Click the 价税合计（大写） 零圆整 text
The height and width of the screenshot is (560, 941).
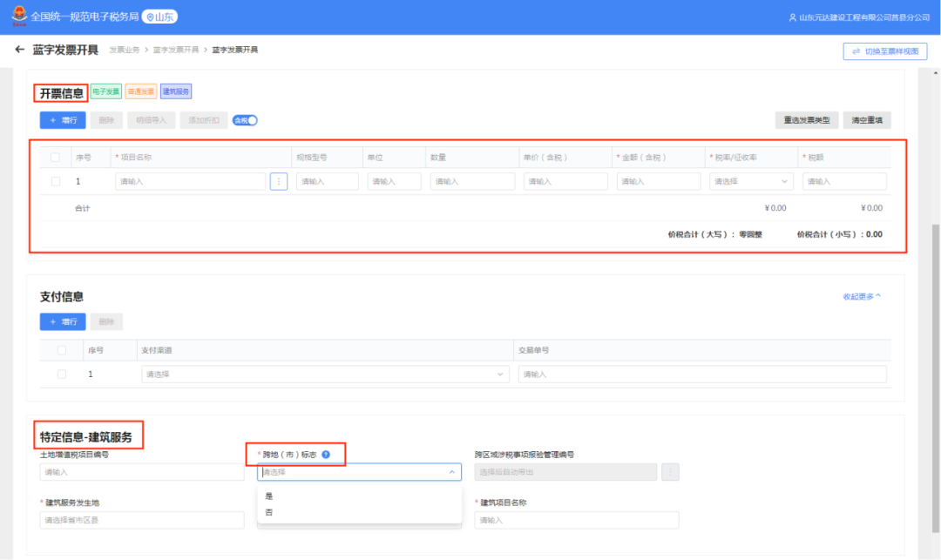point(714,234)
